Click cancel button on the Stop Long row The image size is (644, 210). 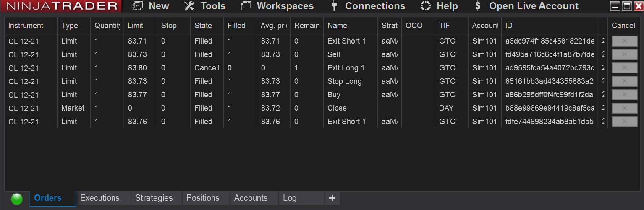[624, 81]
